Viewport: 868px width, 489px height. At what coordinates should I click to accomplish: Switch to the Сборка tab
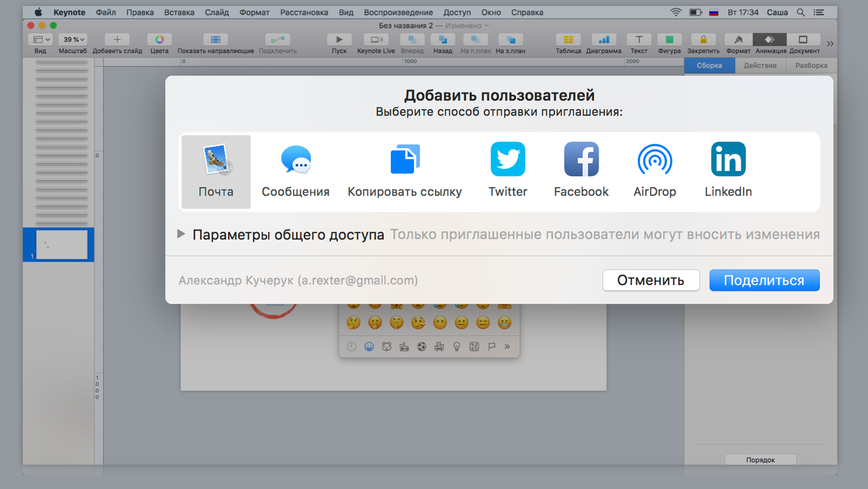click(709, 65)
